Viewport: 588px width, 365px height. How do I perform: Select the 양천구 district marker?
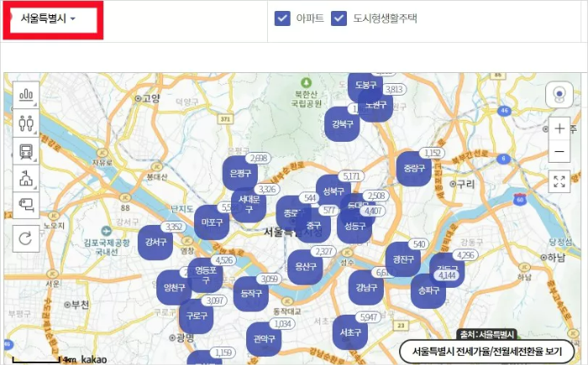click(x=174, y=288)
